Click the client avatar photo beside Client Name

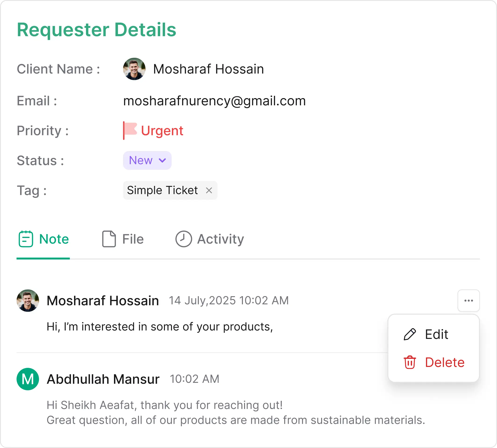[x=134, y=69]
